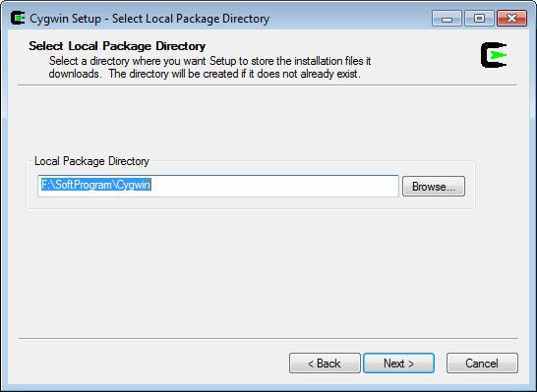
Task: Click the window title 'Cygwin Setup - Select Local Package Directory'
Action: point(149,19)
